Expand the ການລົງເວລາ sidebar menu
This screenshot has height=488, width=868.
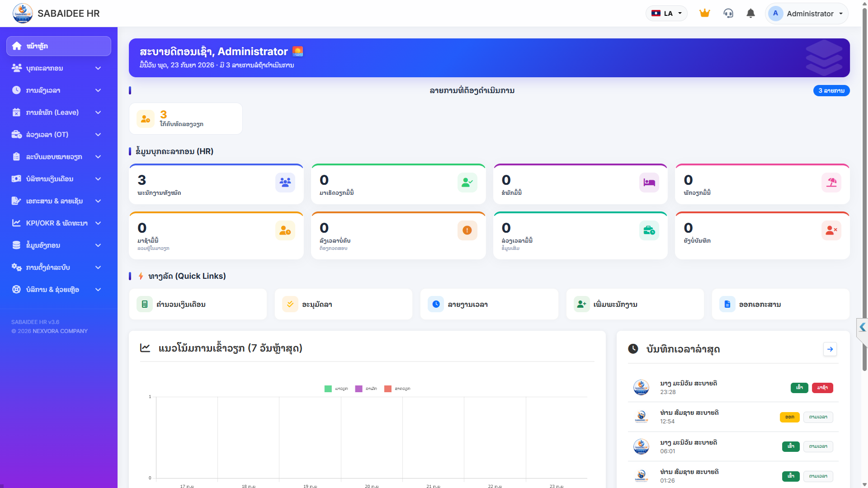click(x=59, y=90)
